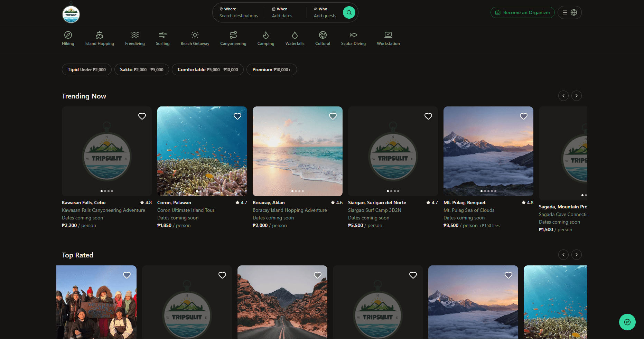Viewport: 644px width, 339px height.
Task: Click the Trending Now heading
Action: click(84, 96)
